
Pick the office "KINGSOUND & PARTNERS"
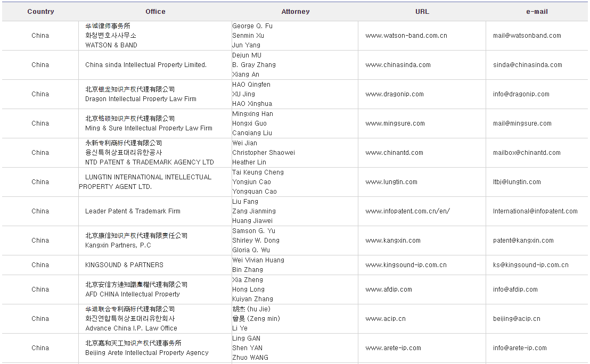[x=125, y=266]
